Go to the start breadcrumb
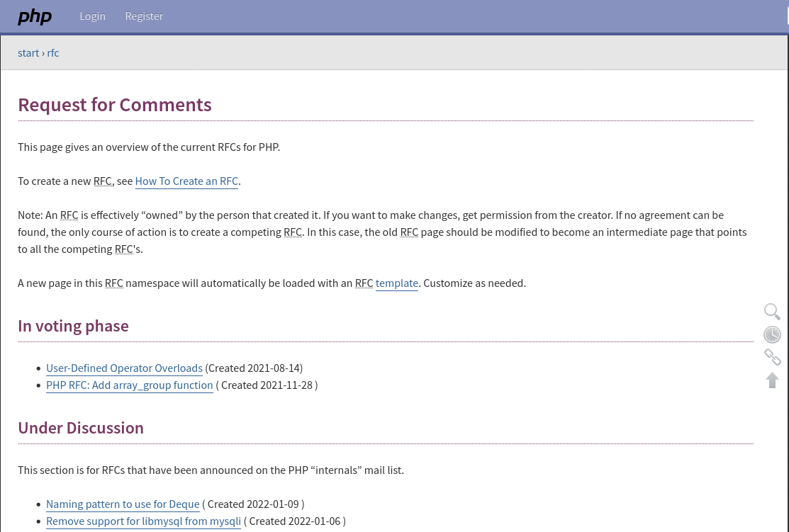 [28, 53]
